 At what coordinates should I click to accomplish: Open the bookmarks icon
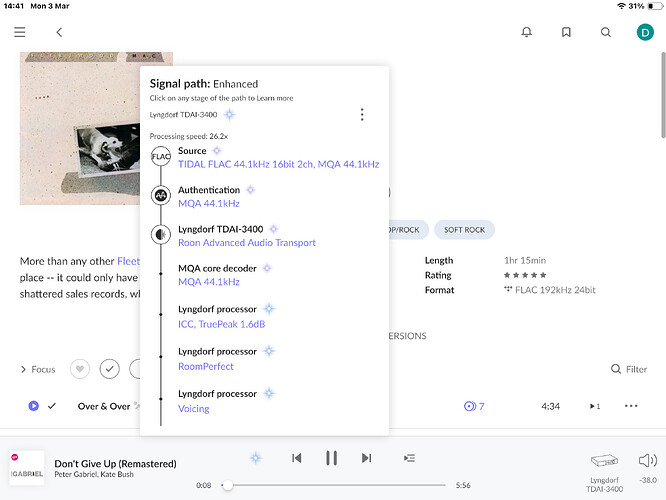coord(566,32)
